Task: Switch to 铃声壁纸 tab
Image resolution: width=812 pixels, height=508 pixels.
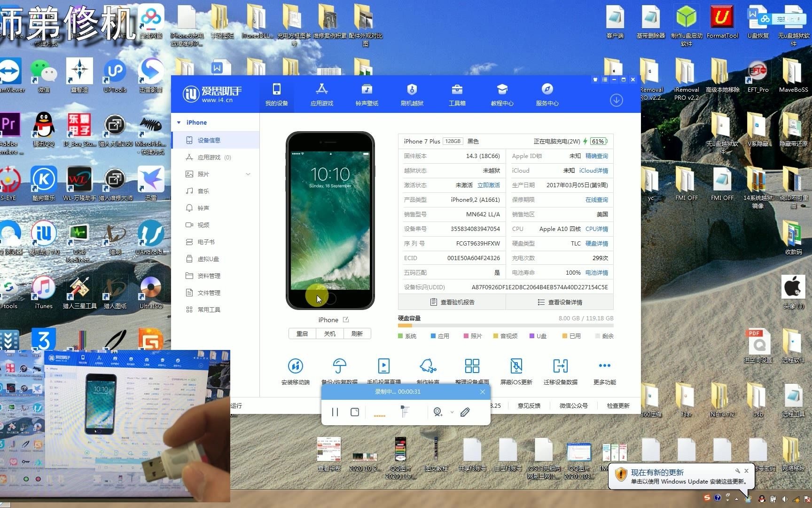Action: (367, 95)
